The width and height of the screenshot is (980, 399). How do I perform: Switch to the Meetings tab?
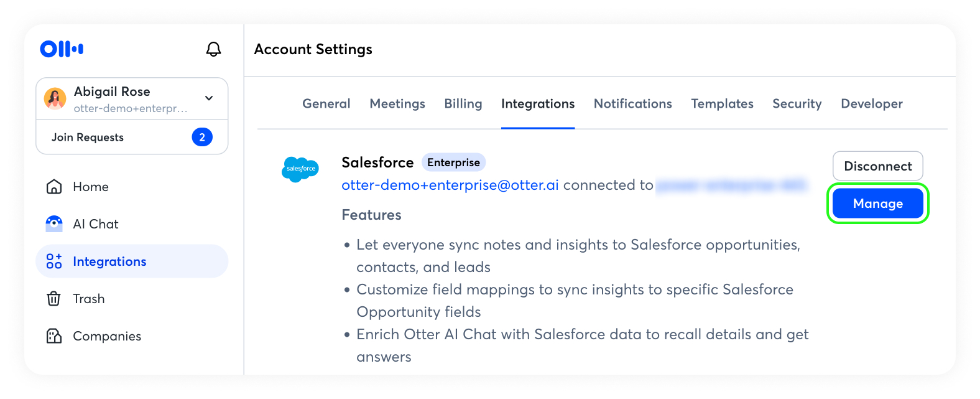(x=397, y=104)
